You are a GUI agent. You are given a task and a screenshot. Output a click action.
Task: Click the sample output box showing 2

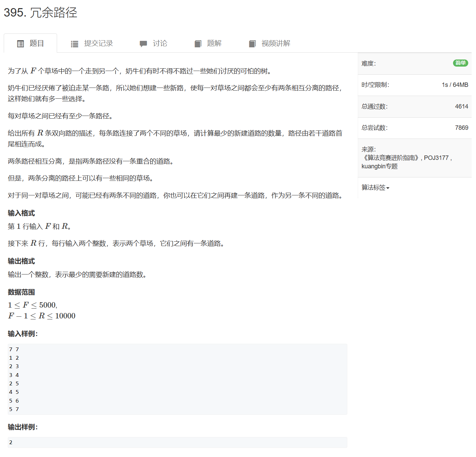click(x=177, y=442)
